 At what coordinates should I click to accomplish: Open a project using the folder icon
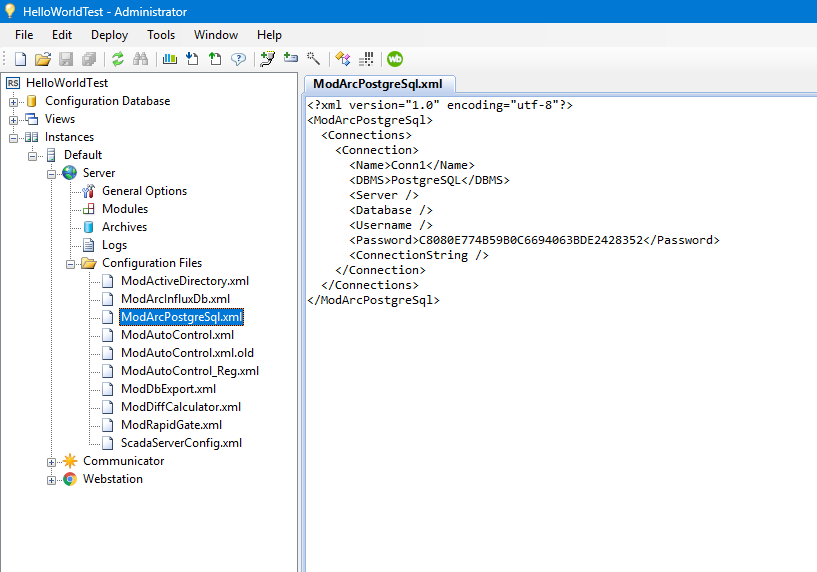pyautogui.click(x=43, y=59)
